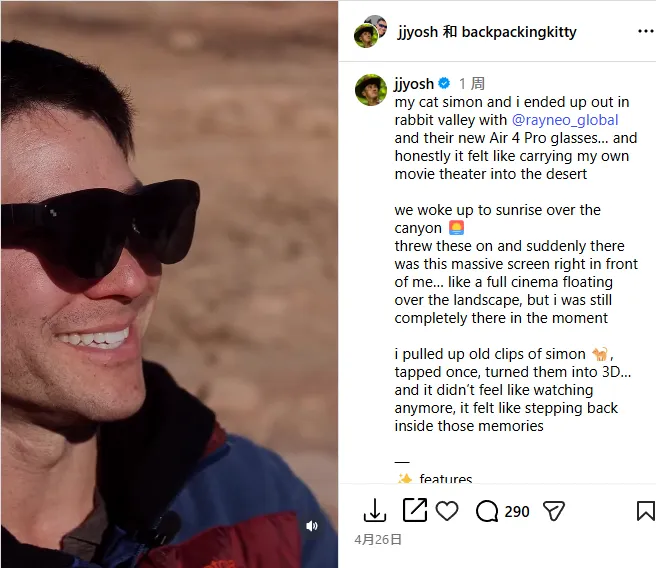Open comments via speech bubble icon
The width and height of the screenshot is (656, 568).
click(x=487, y=511)
